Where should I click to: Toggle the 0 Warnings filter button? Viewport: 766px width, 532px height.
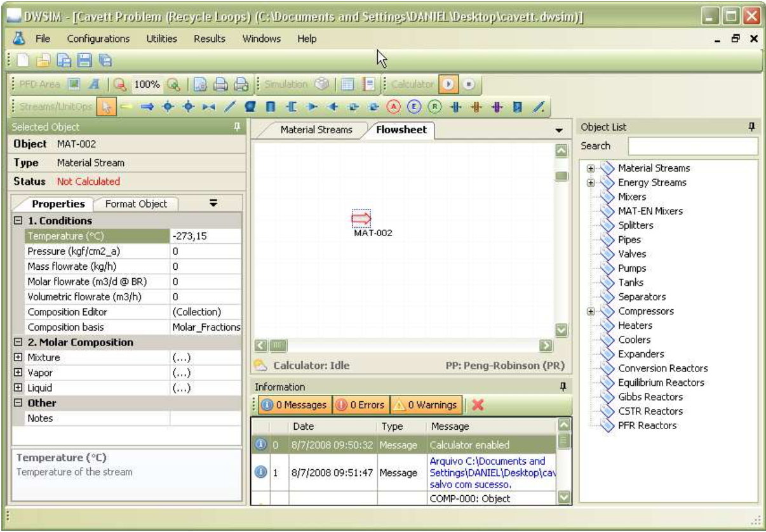pos(425,404)
